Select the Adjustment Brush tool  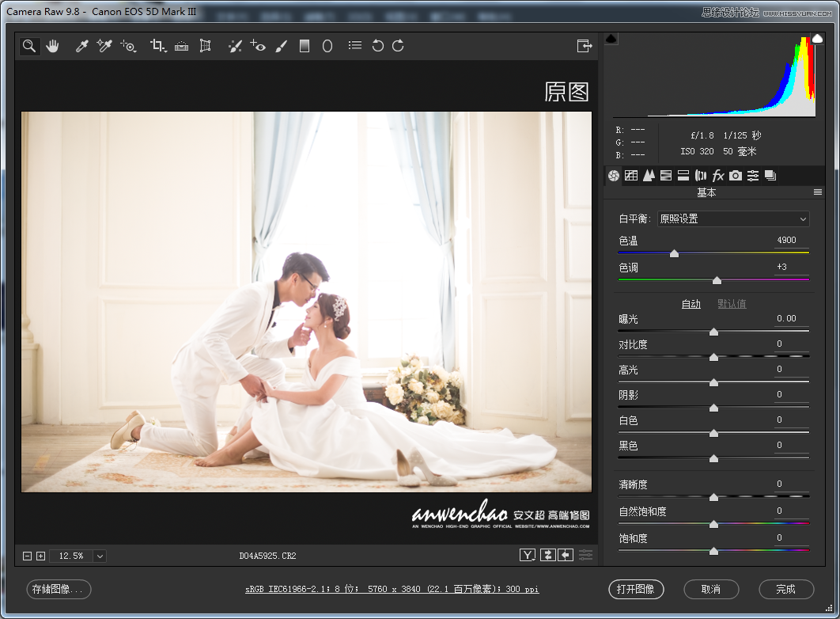pyautogui.click(x=281, y=45)
